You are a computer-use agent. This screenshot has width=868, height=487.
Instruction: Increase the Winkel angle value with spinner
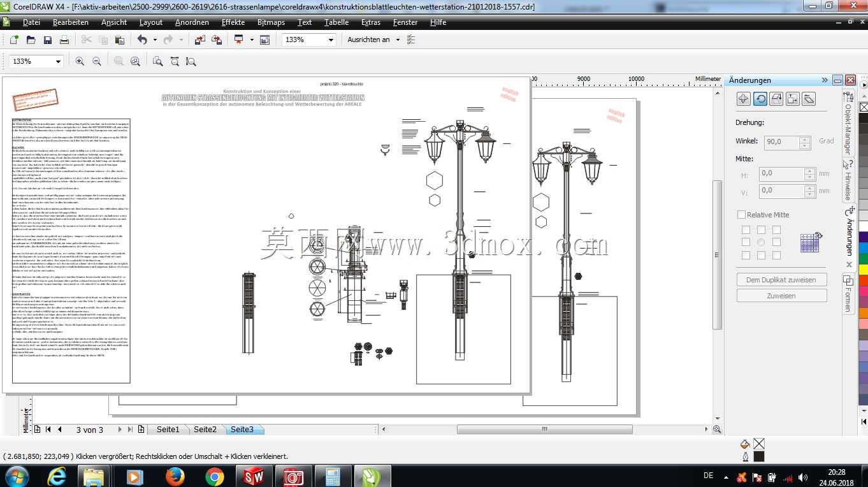805,138
